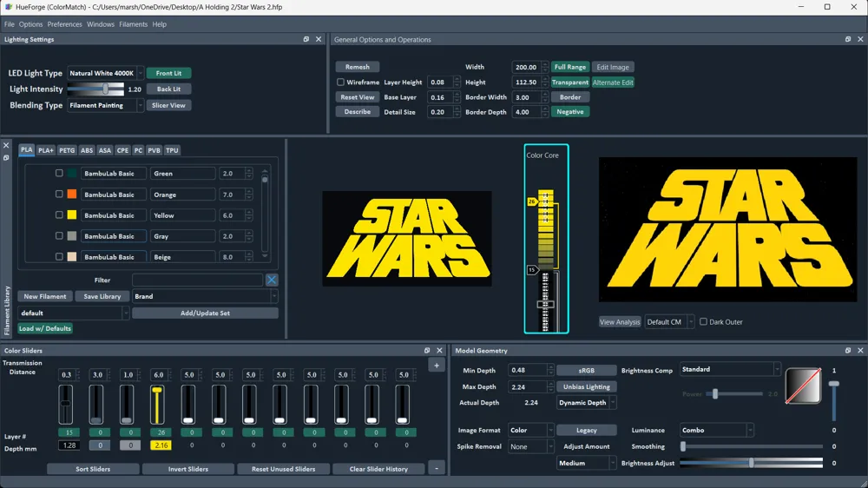This screenshot has width=868, height=488.
Task: Enable the Wireframe checkbox
Action: point(340,82)
